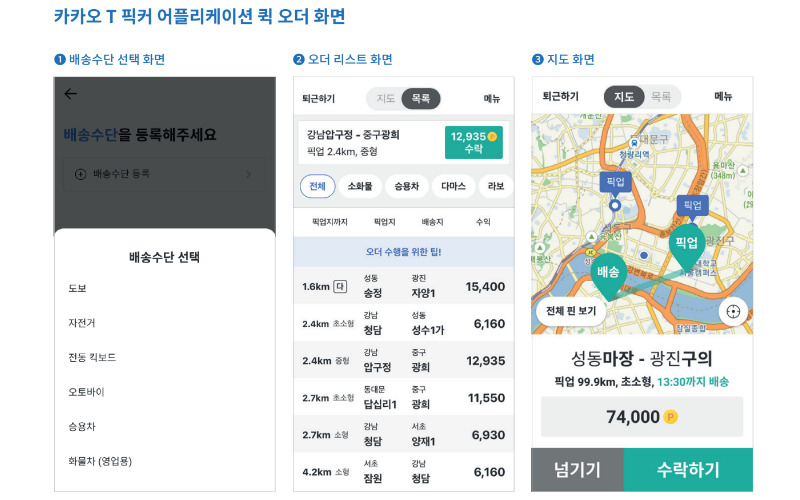Screen dimensions: 800x500
Task: Choose 자전거 as delivery method
Action: point(82,323)
